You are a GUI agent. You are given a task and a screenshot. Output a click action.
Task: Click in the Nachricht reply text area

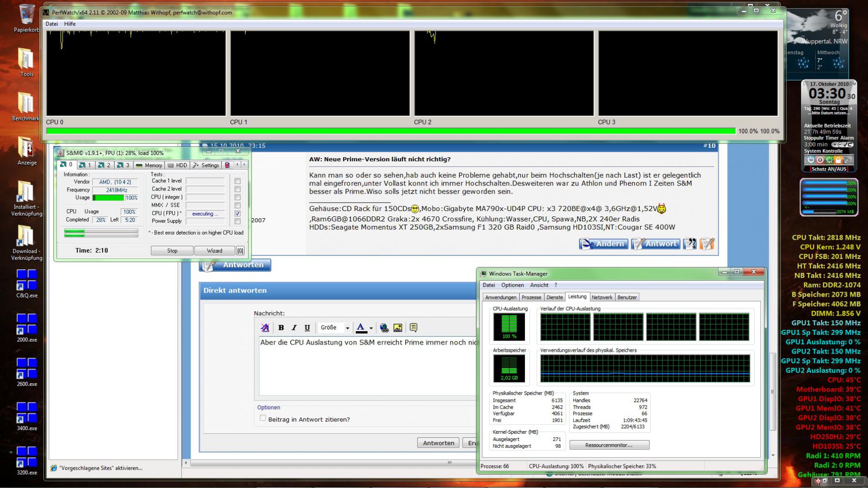[368, 366]
